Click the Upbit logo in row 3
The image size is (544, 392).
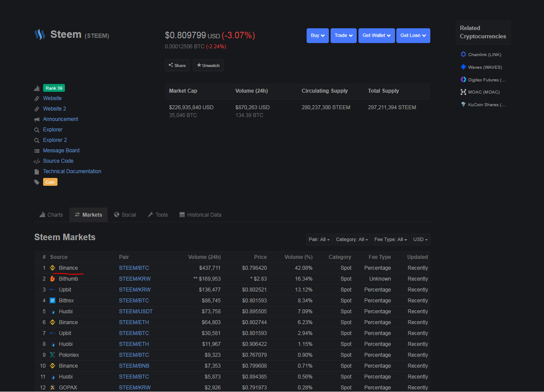click(x=52, y=290)
